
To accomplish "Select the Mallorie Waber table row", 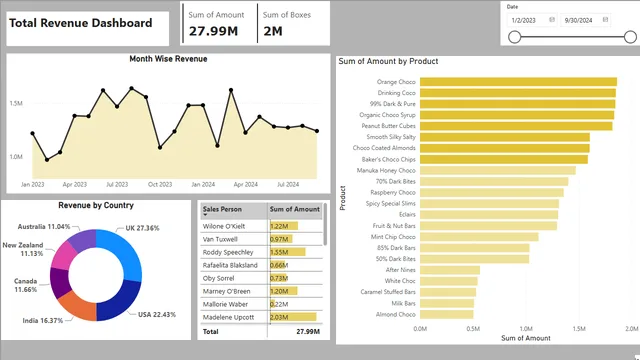I will coord(261,304).
